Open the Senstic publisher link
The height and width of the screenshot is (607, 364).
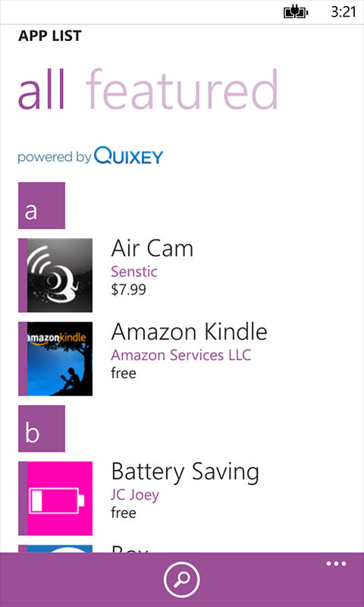(x=133, y=272)
